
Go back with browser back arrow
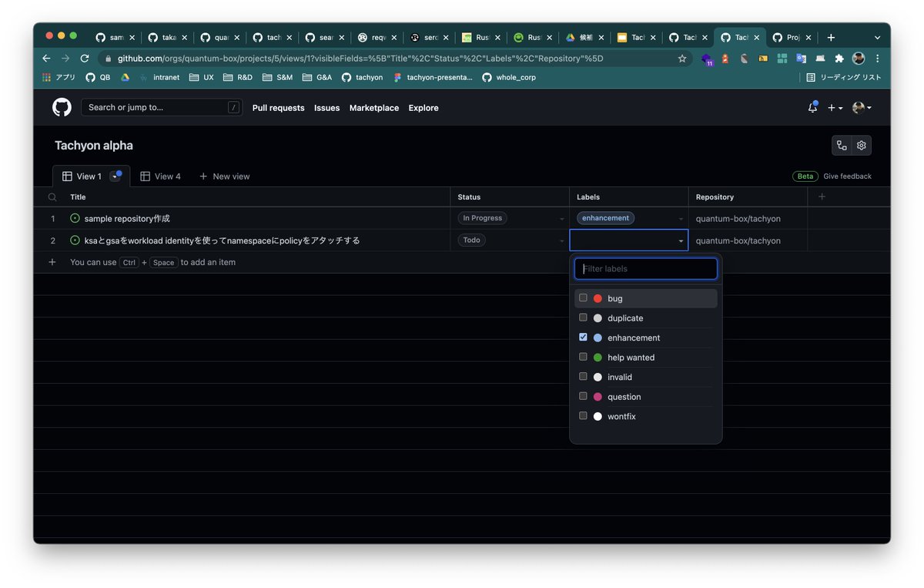click(x=46, y=59)
